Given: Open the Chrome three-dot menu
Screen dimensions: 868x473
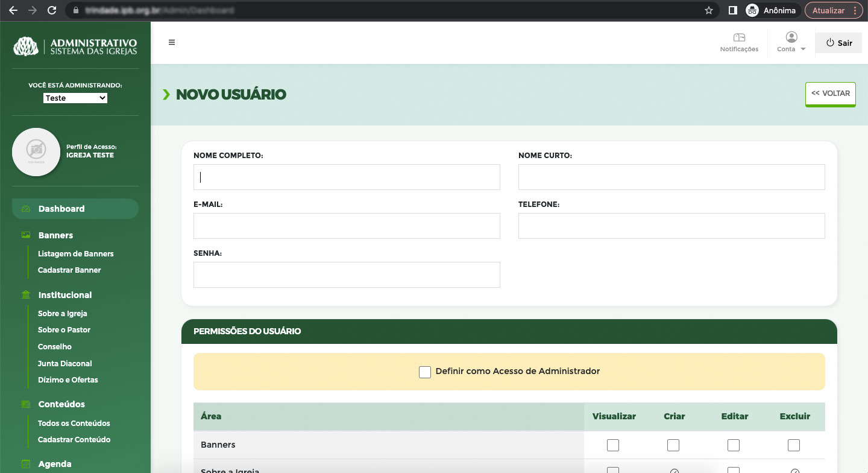Looking at the screenshot, I should (855, 10).
